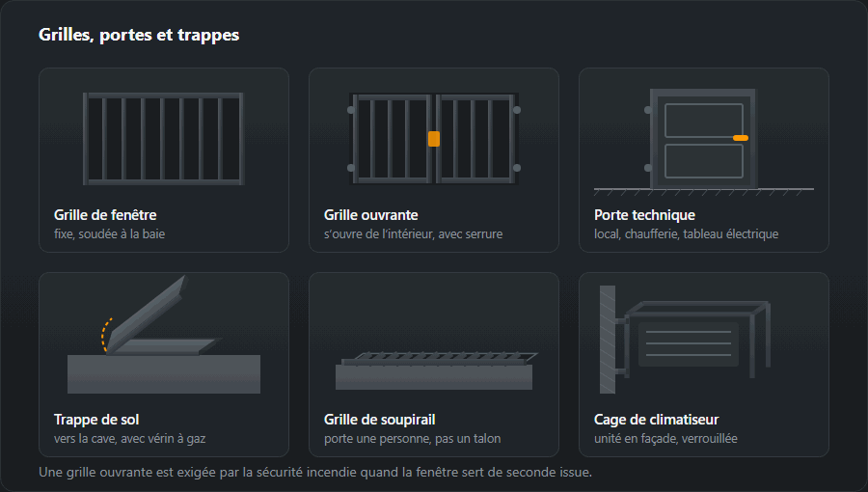The image size is (868, 492).
Task: Click 'local, chaufferie, tableau électrique' text
Action: tap(686, 234)
